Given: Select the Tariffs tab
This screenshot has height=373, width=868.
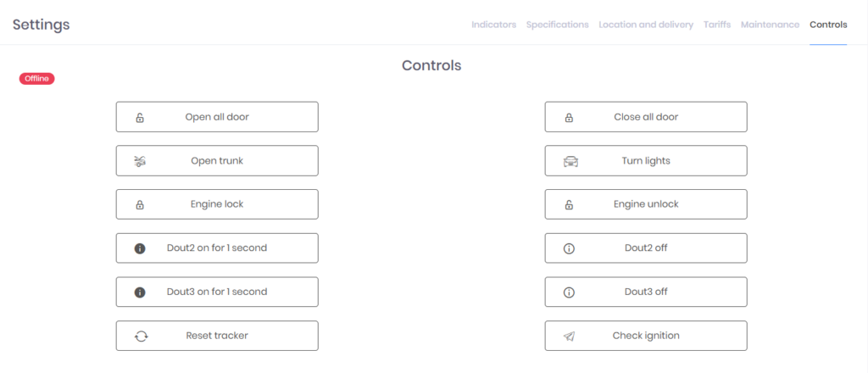Looking at the screenshot, I should 717,25.
